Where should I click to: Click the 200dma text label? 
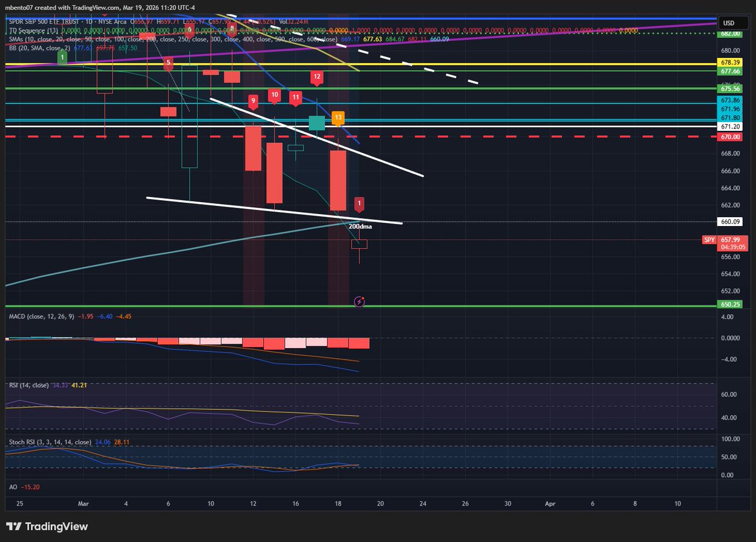[360, 227]
